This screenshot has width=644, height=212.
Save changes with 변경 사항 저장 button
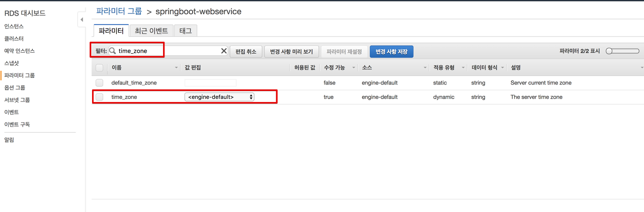coord(391,51)
